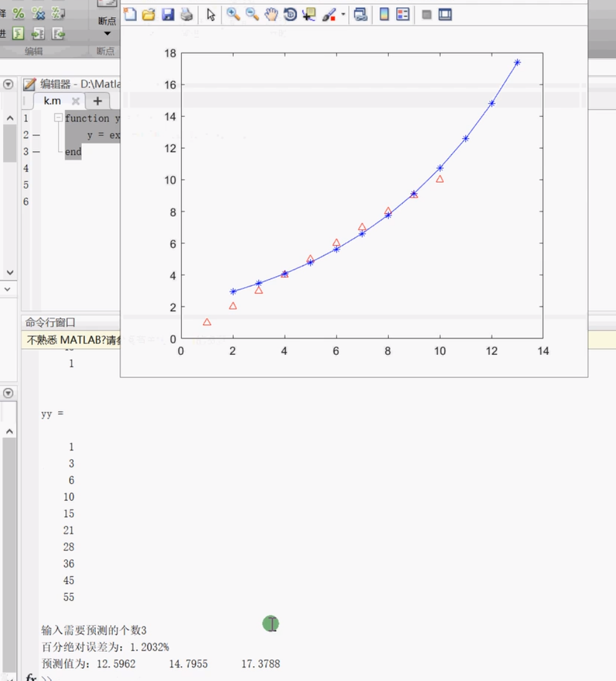Click the value 21 in yy output

68,530
